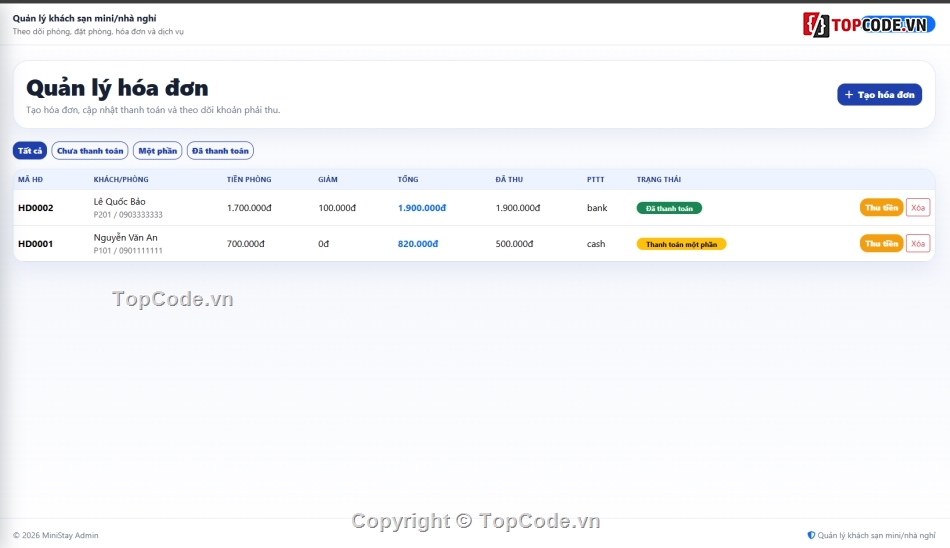Screen dimensions: 950x548
Task: Switch to the Một phần filter
Action: [158, 151]
